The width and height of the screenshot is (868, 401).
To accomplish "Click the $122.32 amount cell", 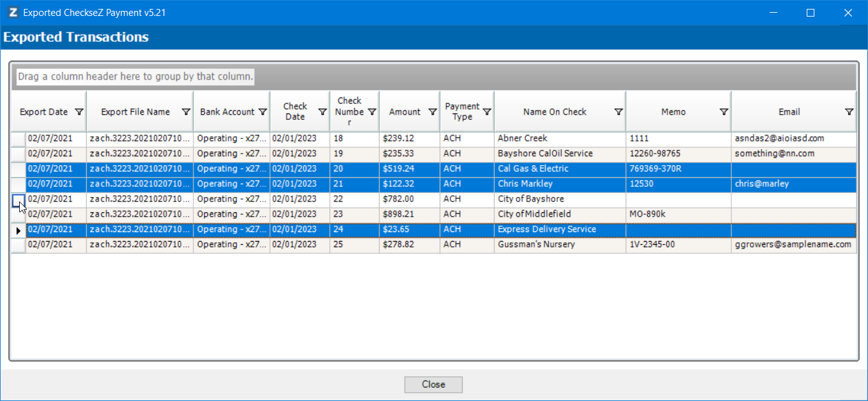I will 410,184.
